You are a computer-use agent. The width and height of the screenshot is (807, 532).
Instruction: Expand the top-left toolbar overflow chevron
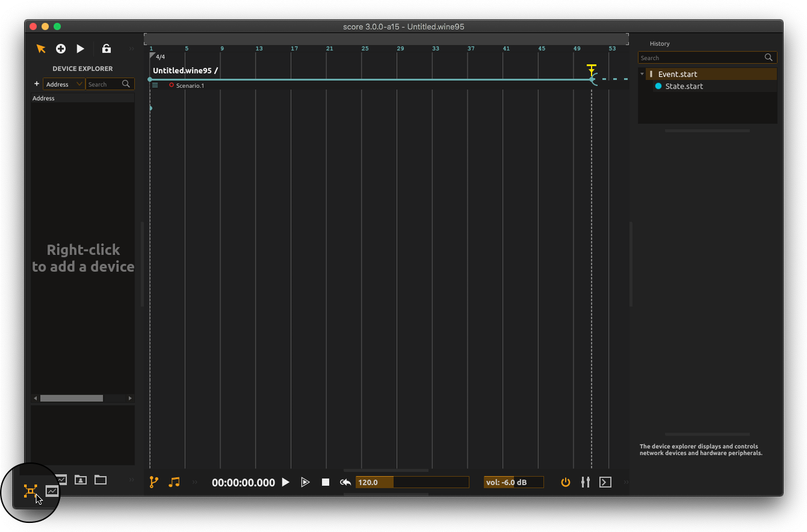pyautogui.click(x=131, y=49)
